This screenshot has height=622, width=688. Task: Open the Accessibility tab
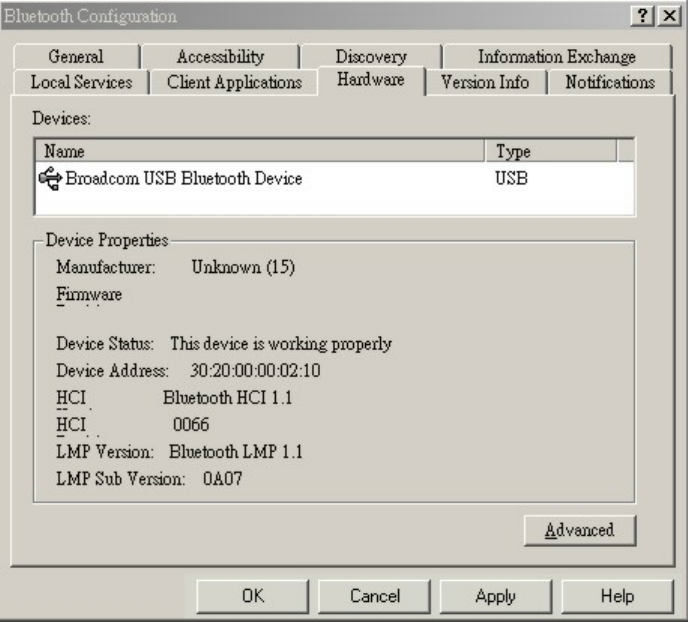220,57
